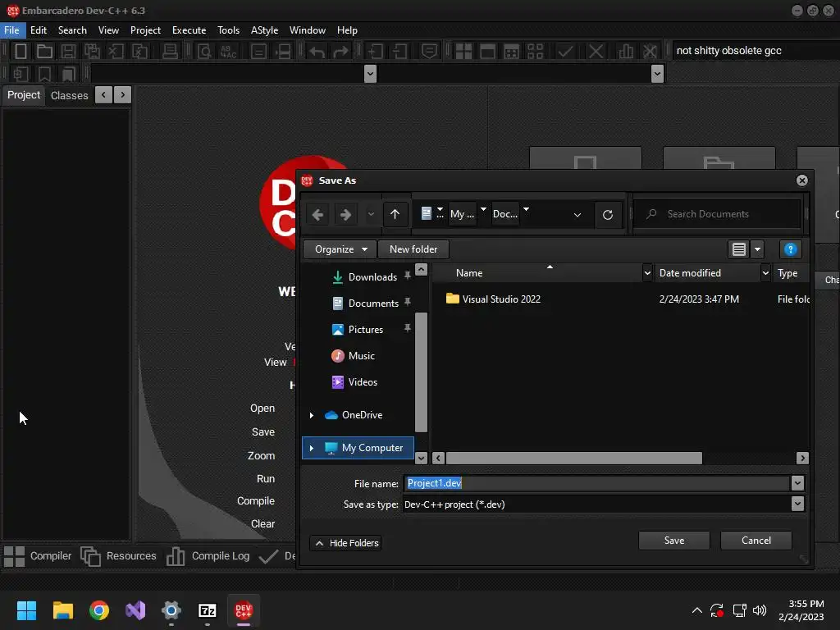Close the Save As dialog

[802, 180]
